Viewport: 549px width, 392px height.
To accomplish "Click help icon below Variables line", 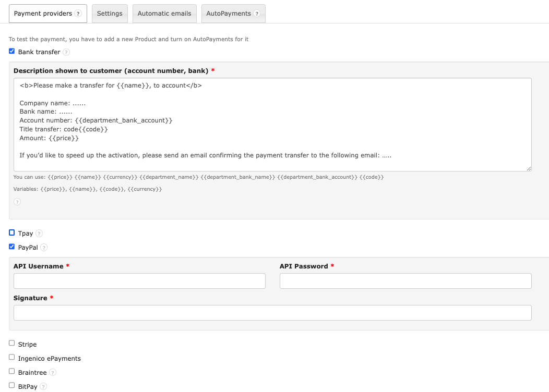I will [x=17, y=202].
